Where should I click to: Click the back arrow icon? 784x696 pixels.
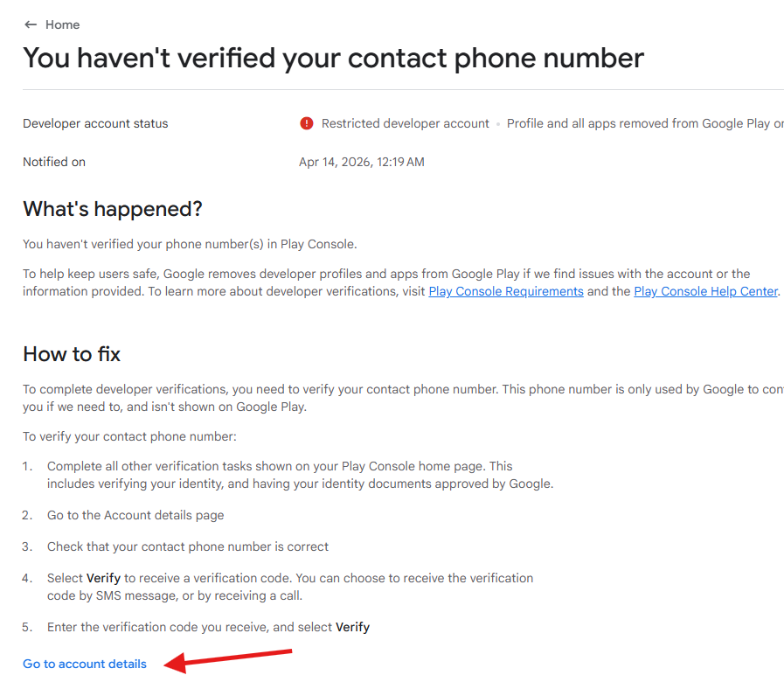[x=31, y=24]
